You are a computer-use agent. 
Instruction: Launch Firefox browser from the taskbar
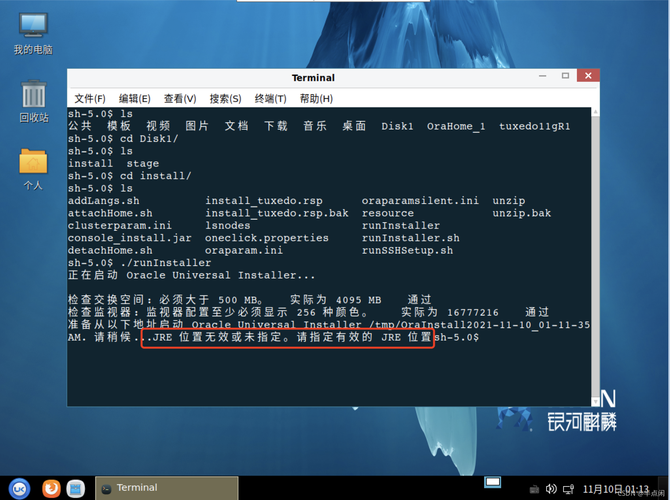point(50,488)
